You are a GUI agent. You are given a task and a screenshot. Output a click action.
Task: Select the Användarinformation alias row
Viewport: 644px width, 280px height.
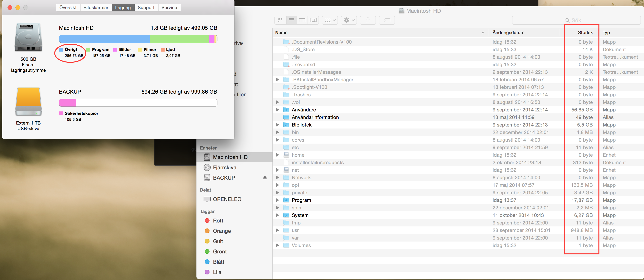pos(458,117)
